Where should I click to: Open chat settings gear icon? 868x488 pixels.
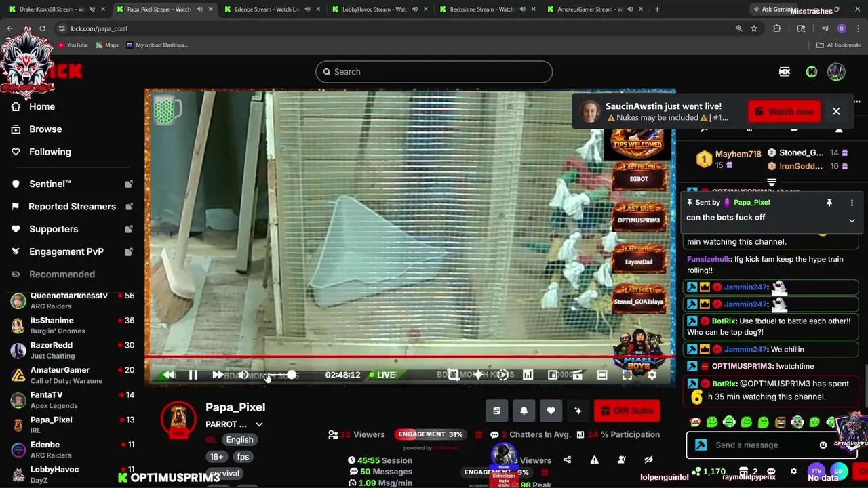(793, 471)
